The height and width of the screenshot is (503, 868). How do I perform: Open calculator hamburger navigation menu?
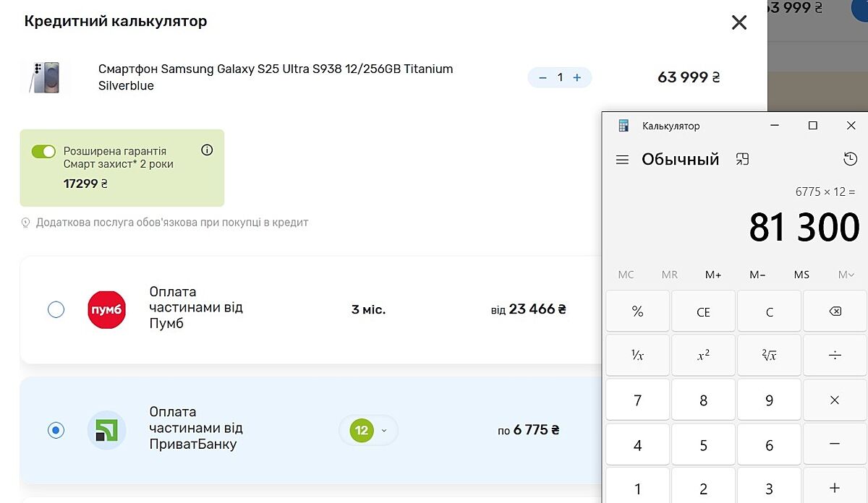pos(622,160)
